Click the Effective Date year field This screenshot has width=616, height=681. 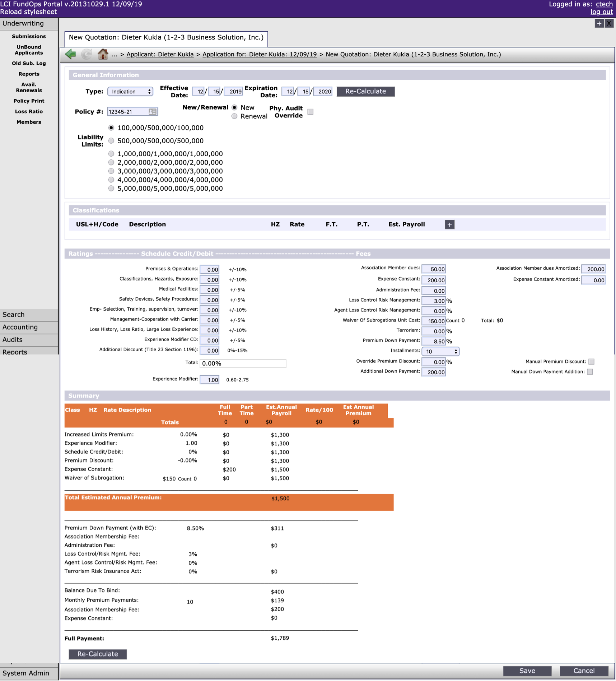point(233,92)
